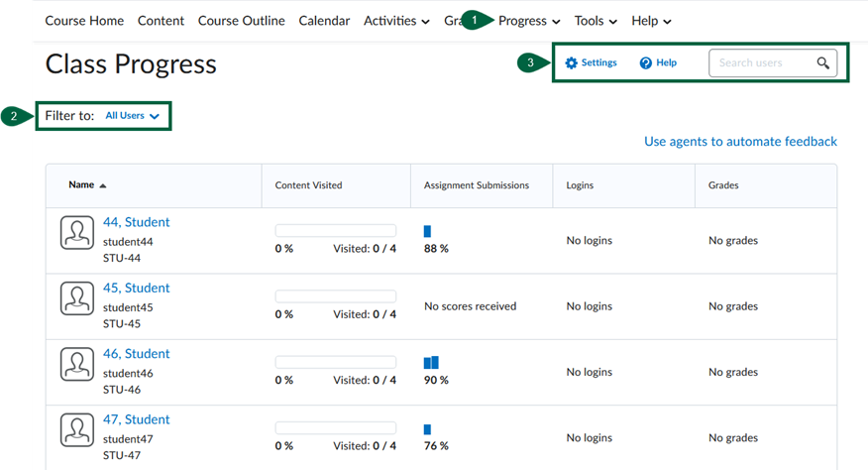Go to Course Home

pyautogui.click(x=84, y=21)
